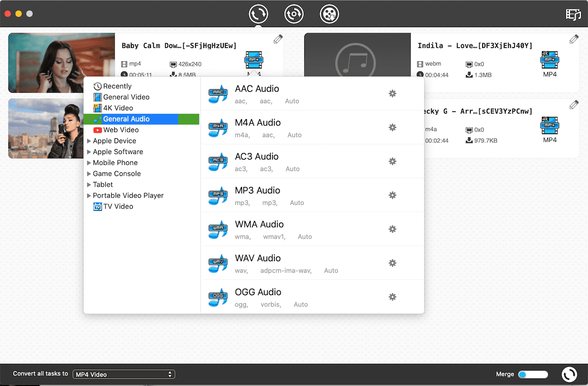
Task: Click the pencil edit icon for Indila video
Action: pos(574,39)
